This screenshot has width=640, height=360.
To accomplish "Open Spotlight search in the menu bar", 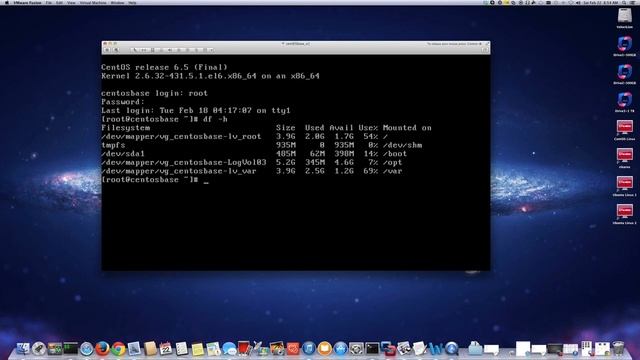I will click(624, 2).
